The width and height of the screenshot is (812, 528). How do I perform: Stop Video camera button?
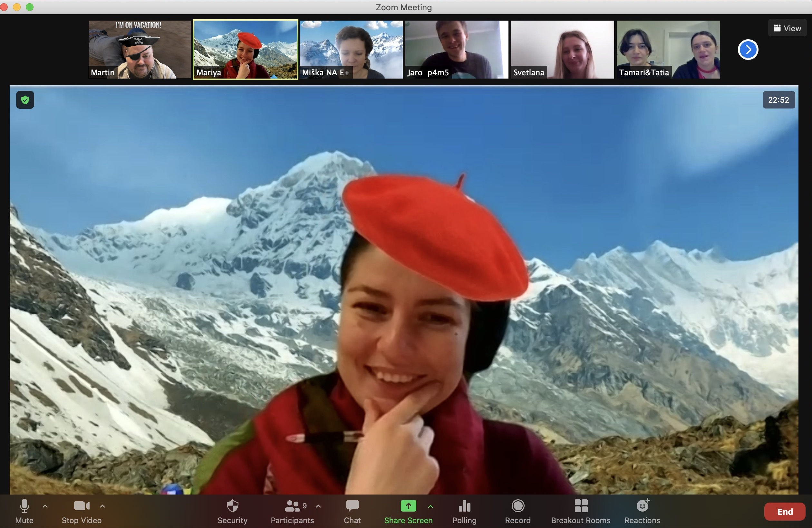point(82,511)
